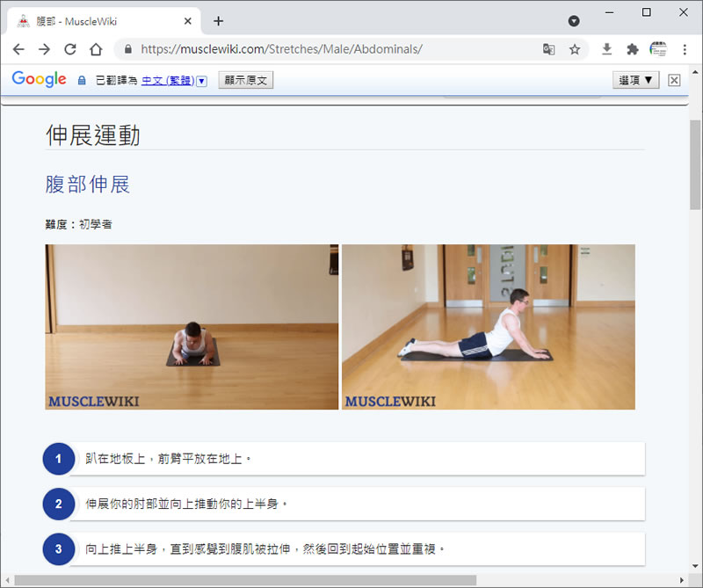Open the 中文 (繁體) language link

coord(168,80)
